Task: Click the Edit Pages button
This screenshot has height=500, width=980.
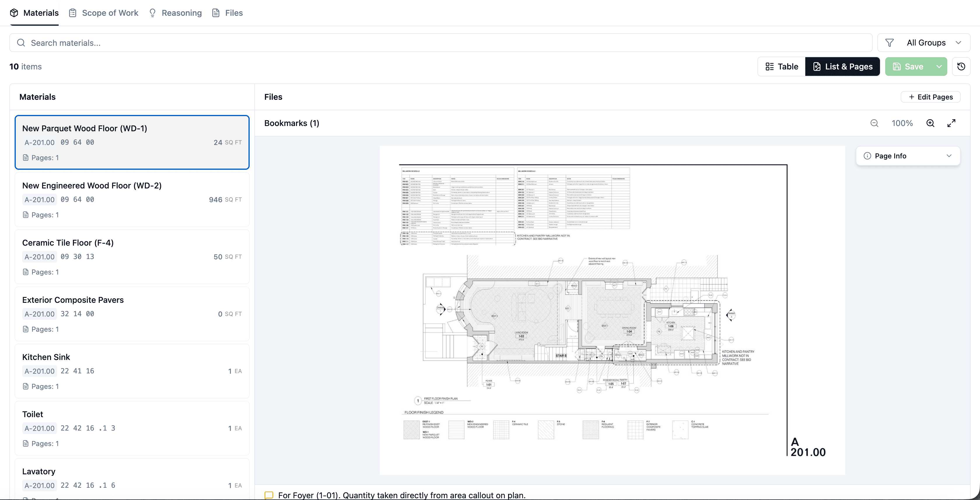Action: point(930,97)
